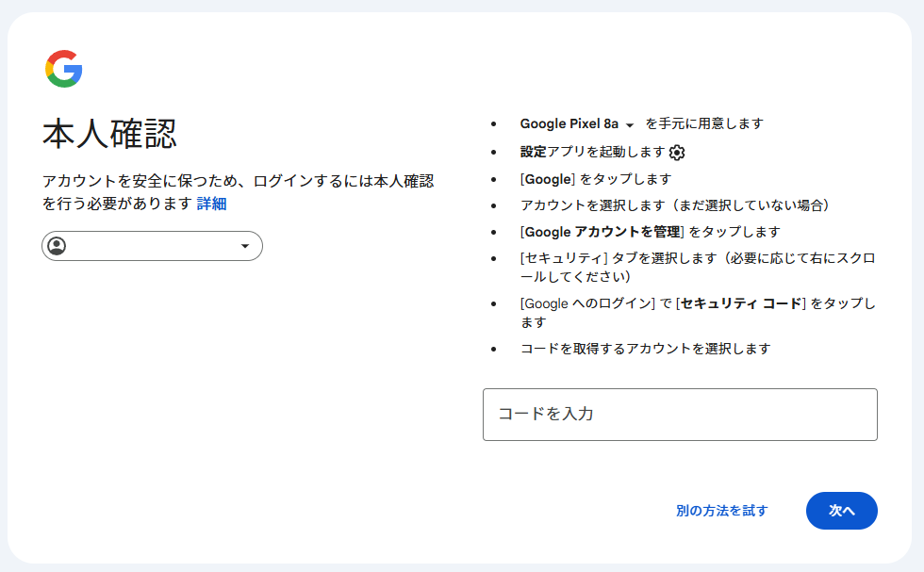Choose 別の方法を試す
This screenshot has width=924, height=572.
pyautogui.click(x=722, y=511)
